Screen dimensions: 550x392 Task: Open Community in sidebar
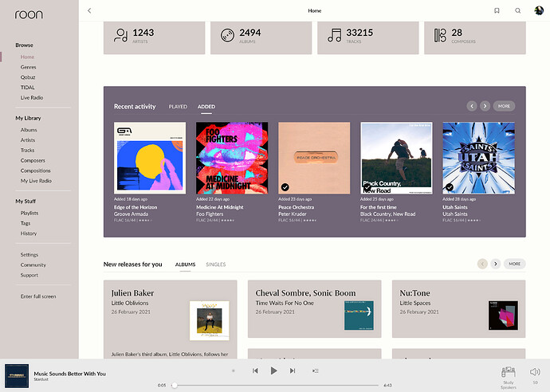click(x=33, y=265)
